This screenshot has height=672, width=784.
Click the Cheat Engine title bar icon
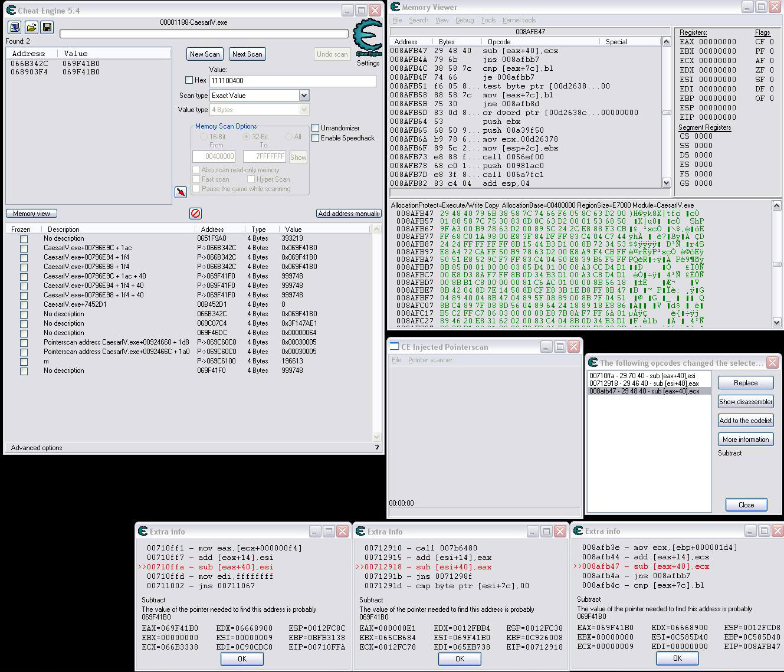(11, 11)
